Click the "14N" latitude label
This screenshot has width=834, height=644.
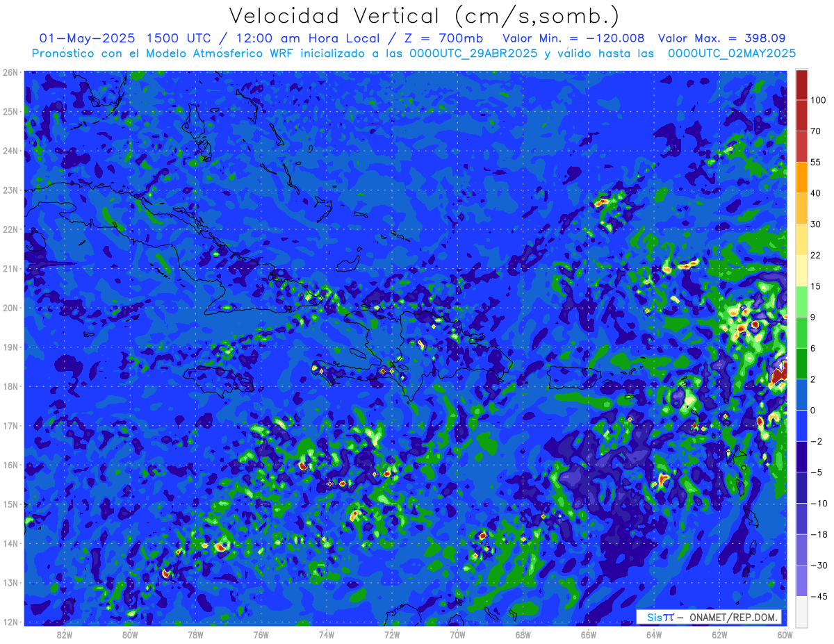10,543
